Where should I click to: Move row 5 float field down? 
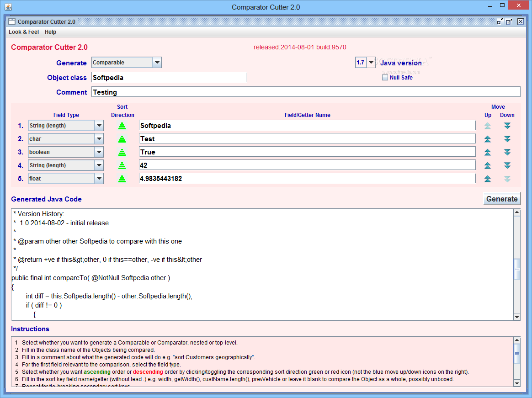[x=507, y=179]
